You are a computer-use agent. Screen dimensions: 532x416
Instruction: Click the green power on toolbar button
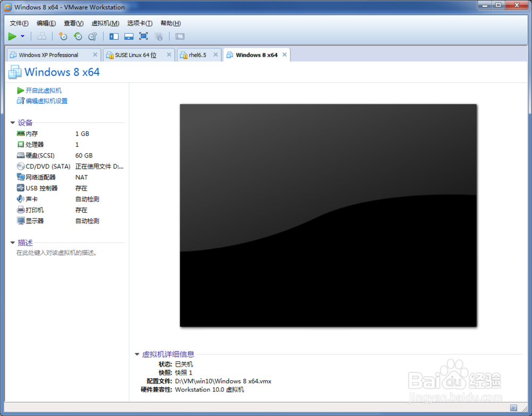click(12, 36)
